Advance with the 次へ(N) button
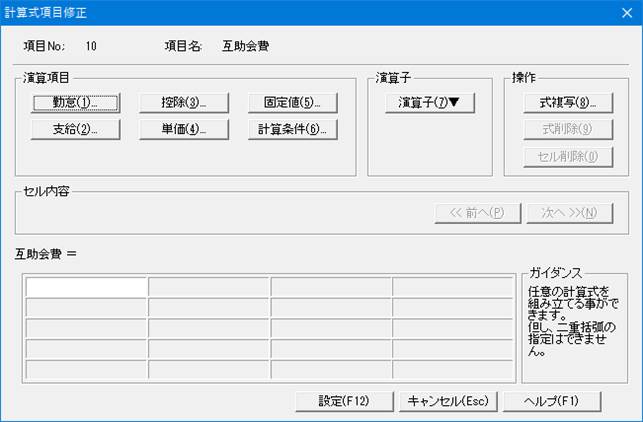This screenshot has width=643, height=422. coord(570,213)
